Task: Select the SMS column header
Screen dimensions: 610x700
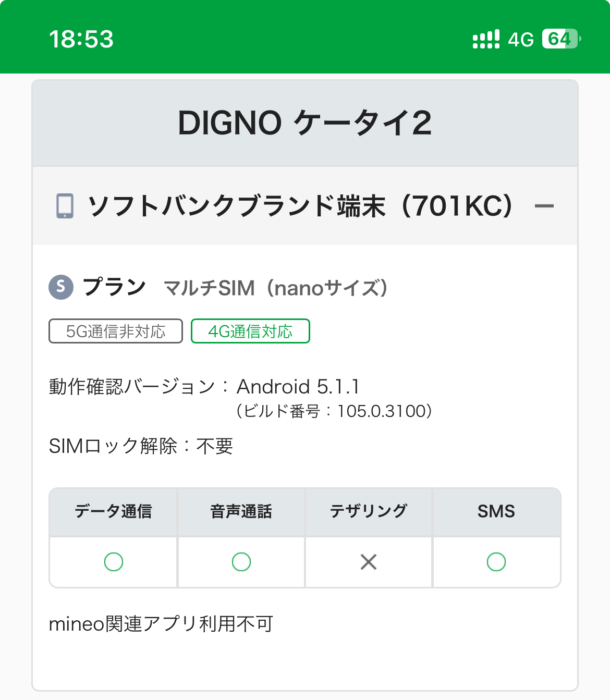Action: (x=496, y=512)
